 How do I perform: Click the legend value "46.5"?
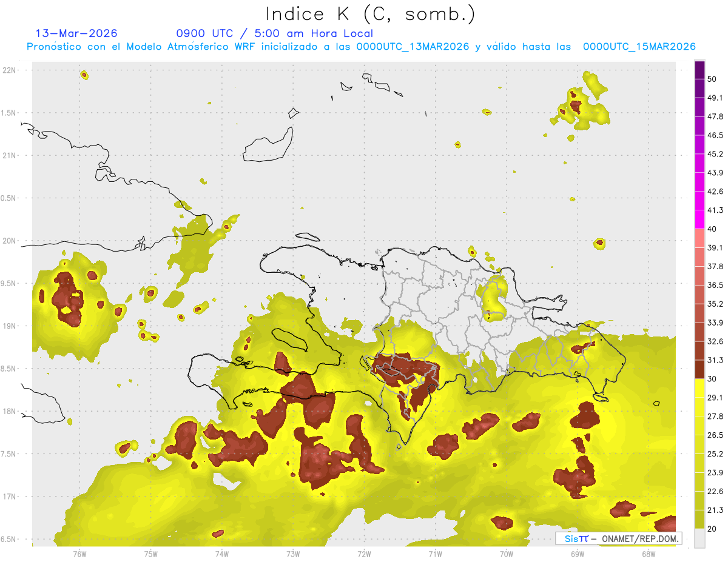(715, 135)
